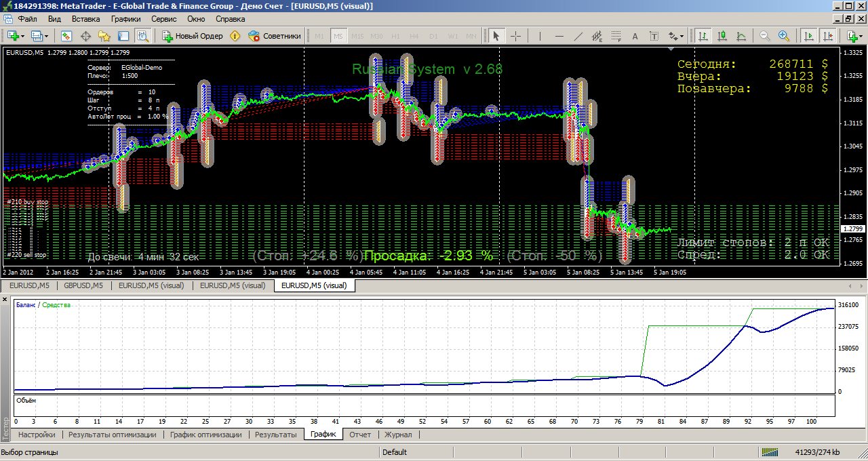Open the Файл menu

[x=27, y=19]
